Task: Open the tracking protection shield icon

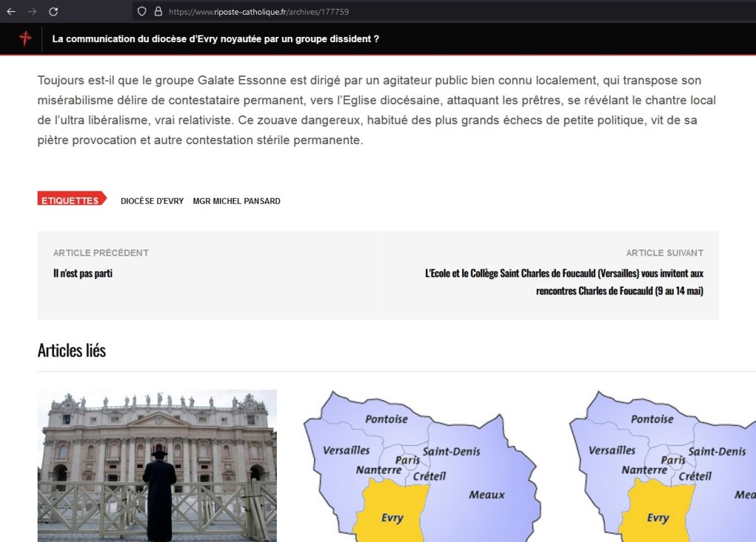Action: (x=141, y=11)
